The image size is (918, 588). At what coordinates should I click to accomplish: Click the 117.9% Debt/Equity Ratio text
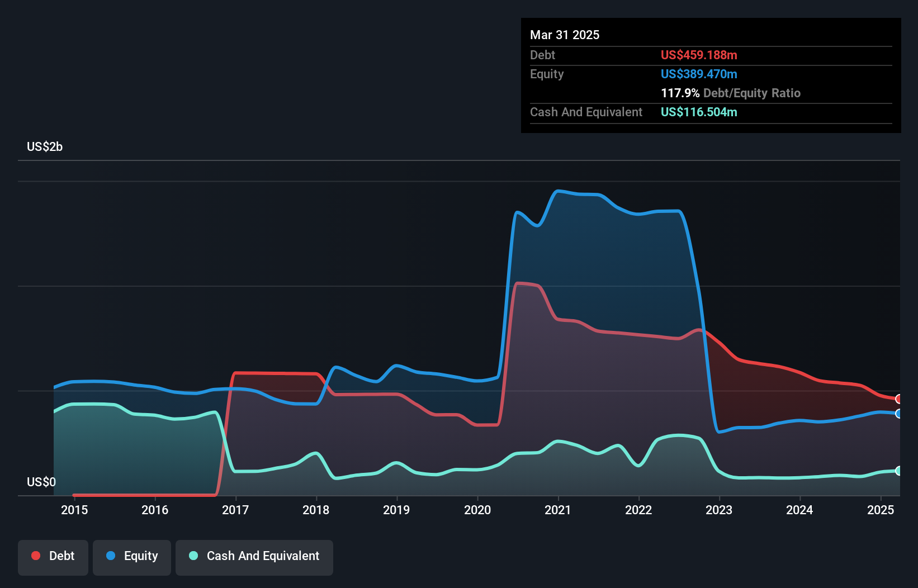731,93
